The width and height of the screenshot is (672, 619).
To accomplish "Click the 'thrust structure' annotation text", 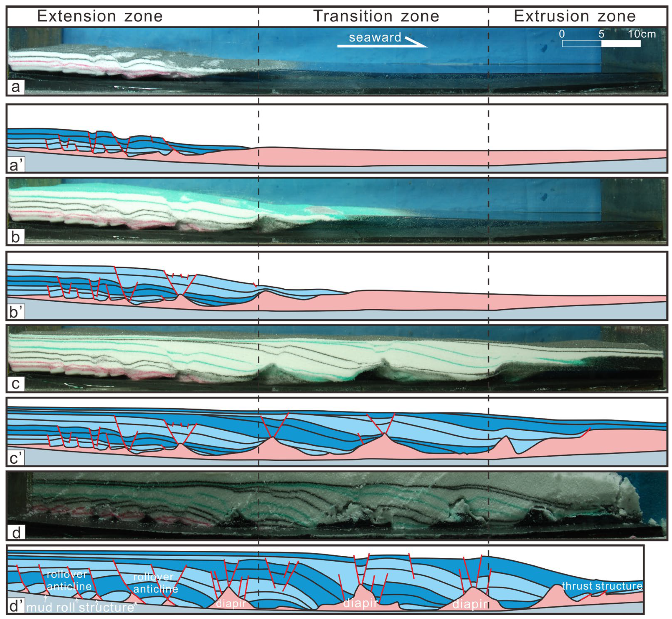I will [602, 586].
